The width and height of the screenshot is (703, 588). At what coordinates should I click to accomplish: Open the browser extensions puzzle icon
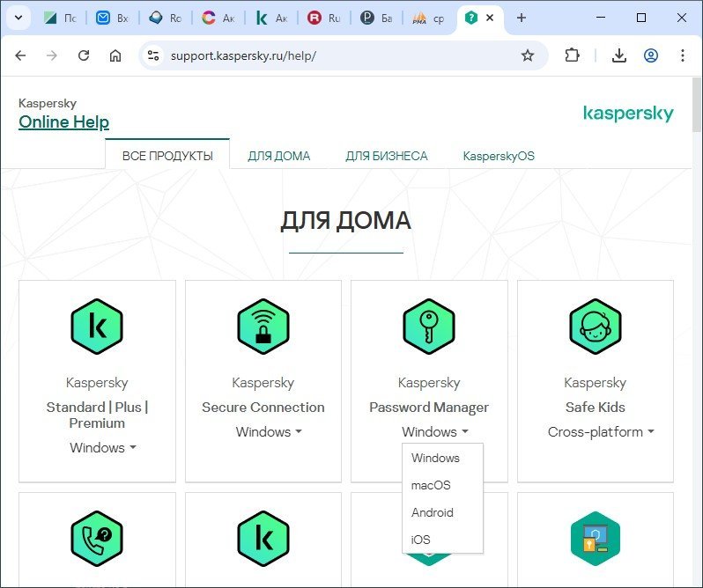click(572, 55)
